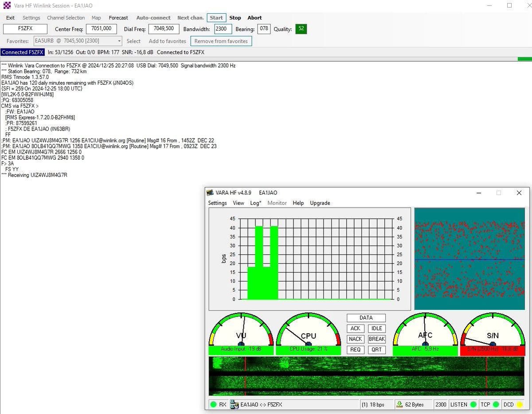
Task: Click the S/N gauge
Action: tap(493, 329)
